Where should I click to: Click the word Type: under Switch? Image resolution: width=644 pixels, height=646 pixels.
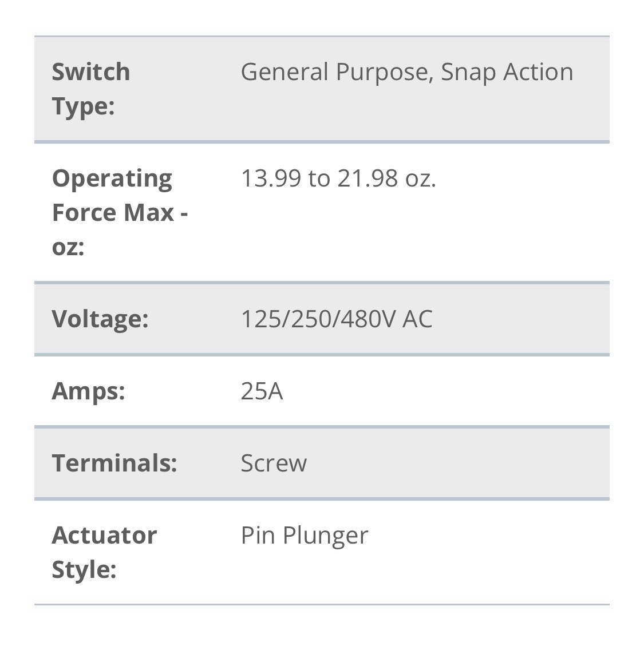tap(83, 107)
